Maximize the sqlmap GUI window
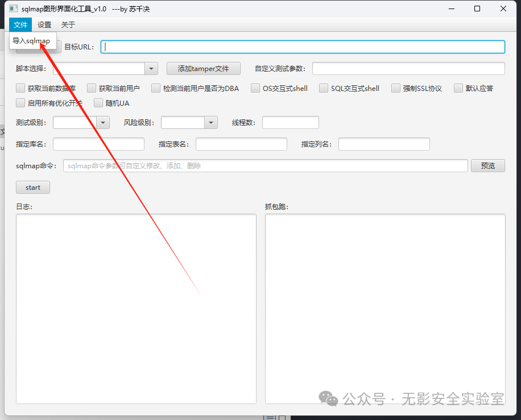This screenshot has width=521, height=420. click(477, 9)
